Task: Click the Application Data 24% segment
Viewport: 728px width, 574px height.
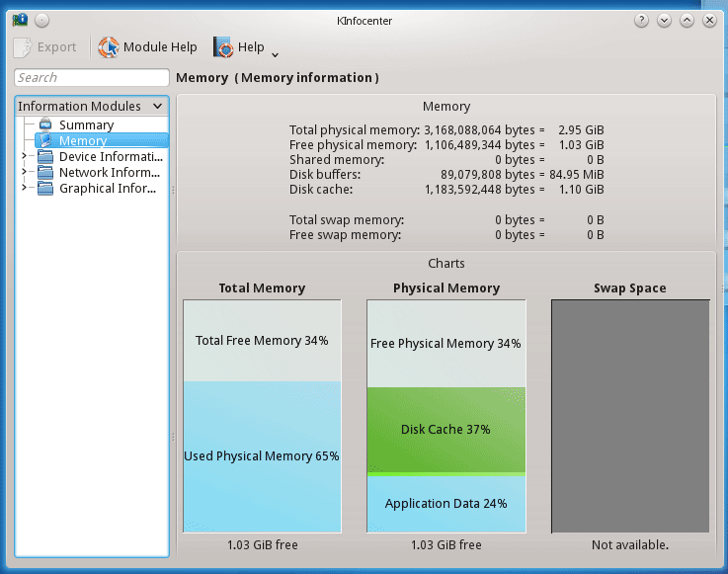Action: coord(446,504)
